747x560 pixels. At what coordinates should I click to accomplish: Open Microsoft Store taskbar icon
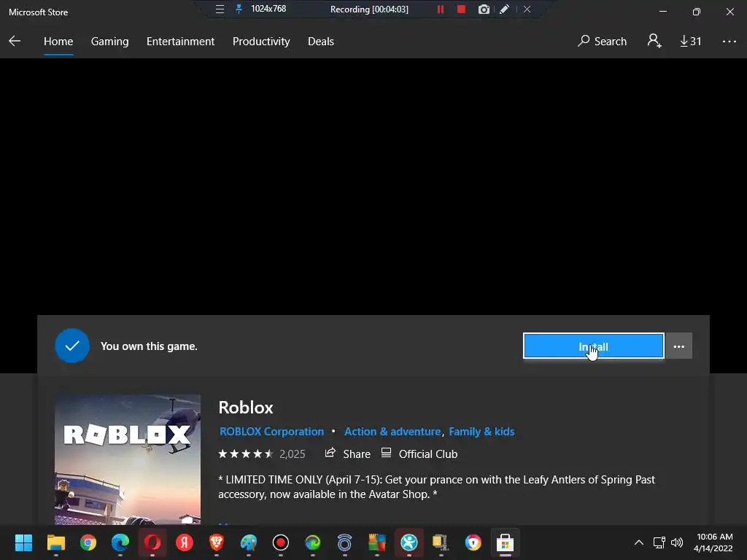tap(505, 542)
